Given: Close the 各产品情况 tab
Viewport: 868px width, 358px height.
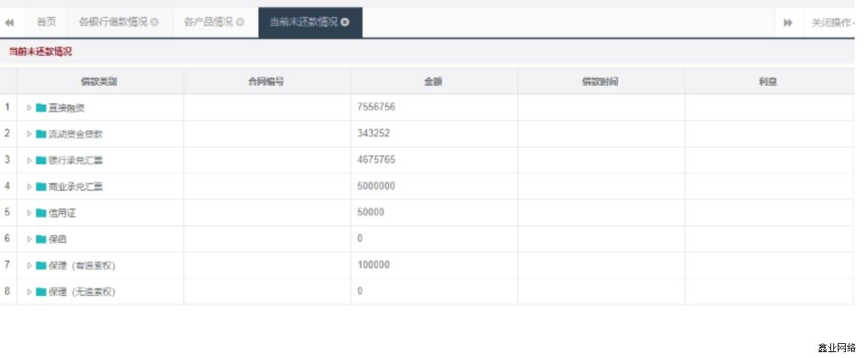Looking at the screenshot, I should tap(240, 22).
